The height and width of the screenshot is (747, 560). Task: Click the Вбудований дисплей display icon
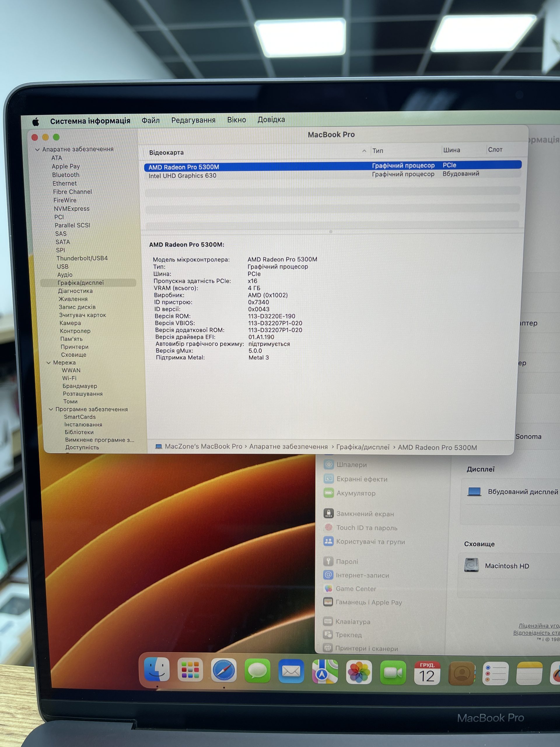474,491
